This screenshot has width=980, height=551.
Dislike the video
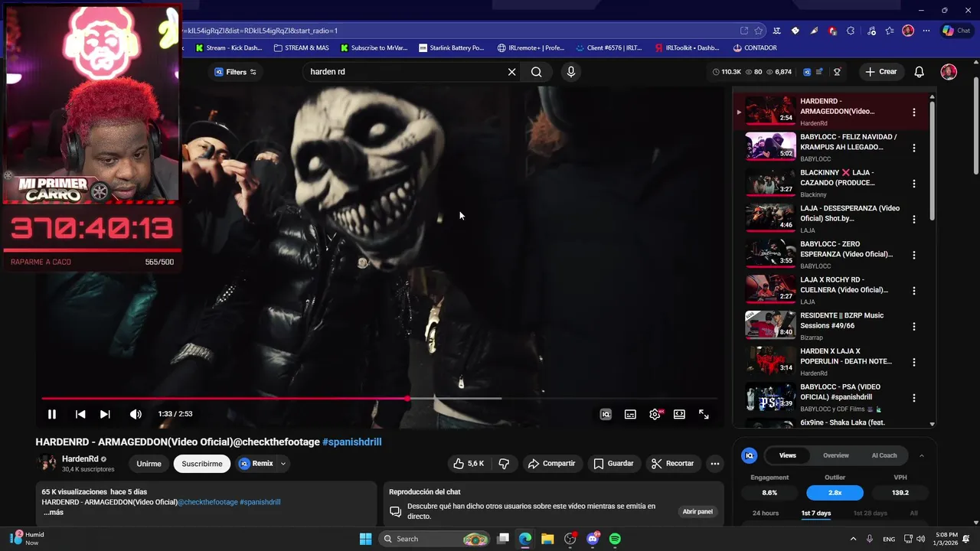[x=504, y=464]
